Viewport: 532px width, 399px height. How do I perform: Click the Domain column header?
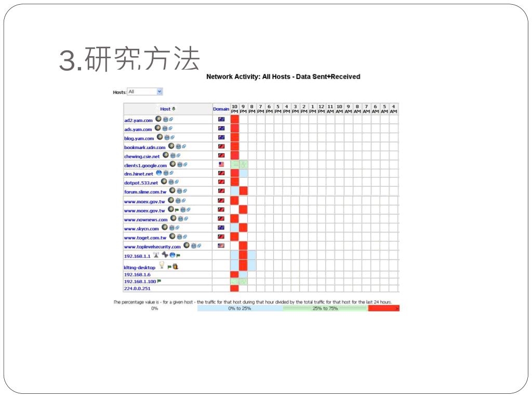coord(221,109)
